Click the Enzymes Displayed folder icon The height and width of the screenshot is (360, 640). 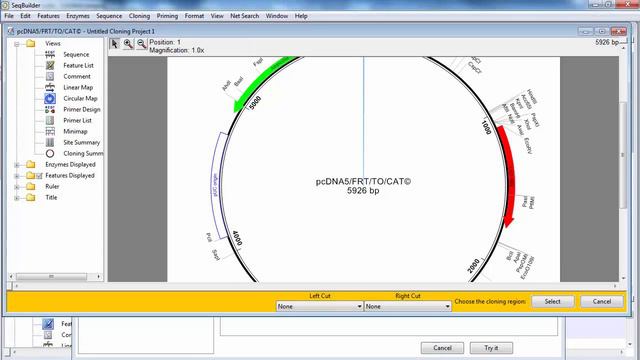[31, 164]
